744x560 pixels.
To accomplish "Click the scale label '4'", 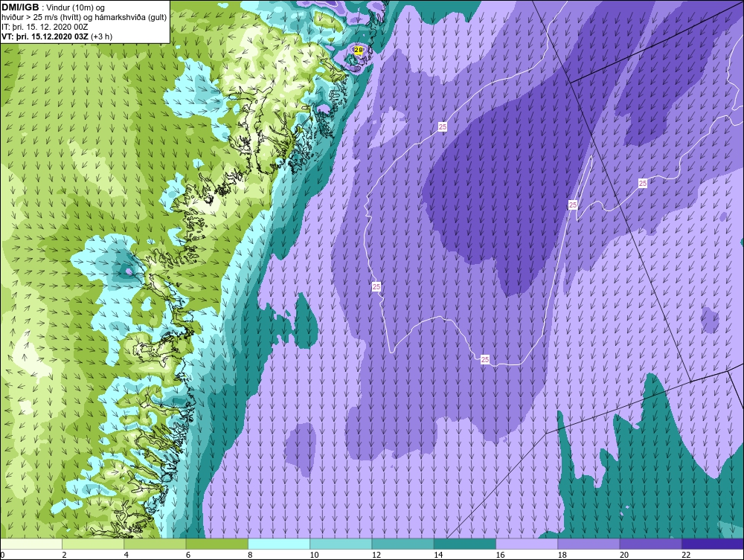I will point(126,556).
